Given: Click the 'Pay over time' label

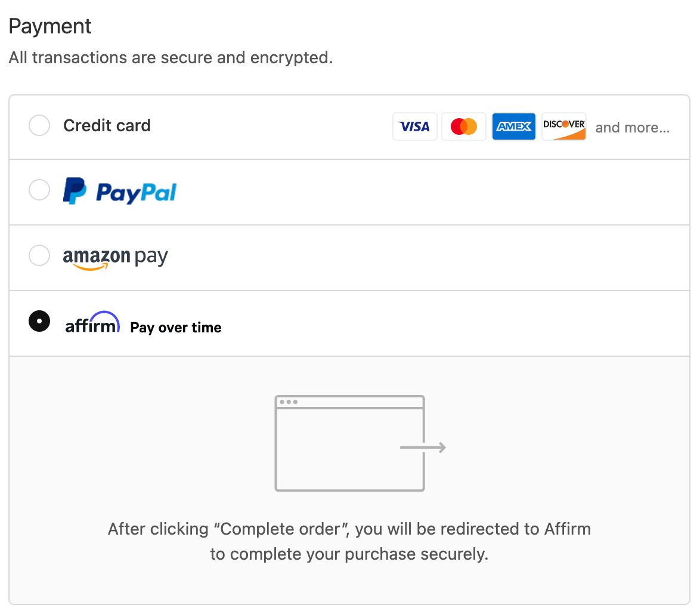Looking at the screenshot, I should [x=176, y=328].
